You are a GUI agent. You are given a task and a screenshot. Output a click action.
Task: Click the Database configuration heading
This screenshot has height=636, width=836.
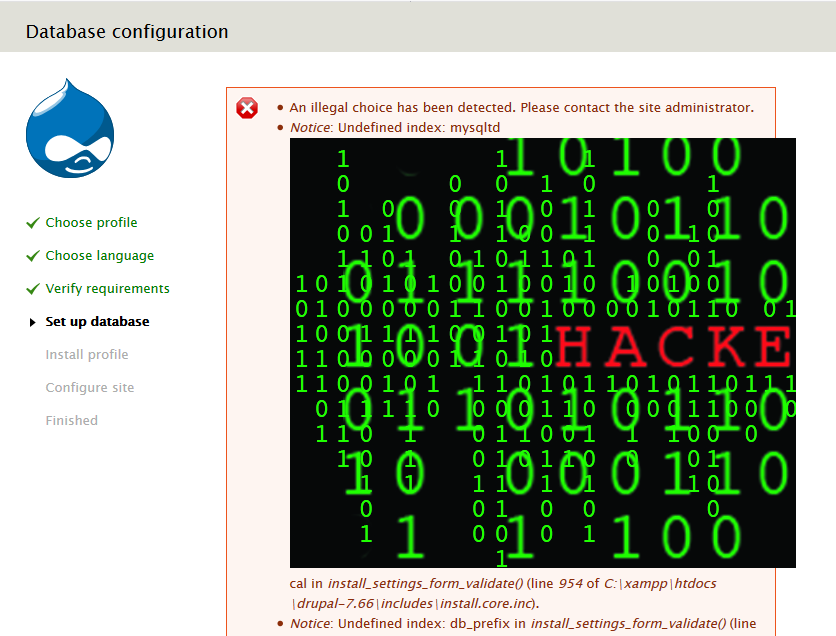click(x=127, y=32)
